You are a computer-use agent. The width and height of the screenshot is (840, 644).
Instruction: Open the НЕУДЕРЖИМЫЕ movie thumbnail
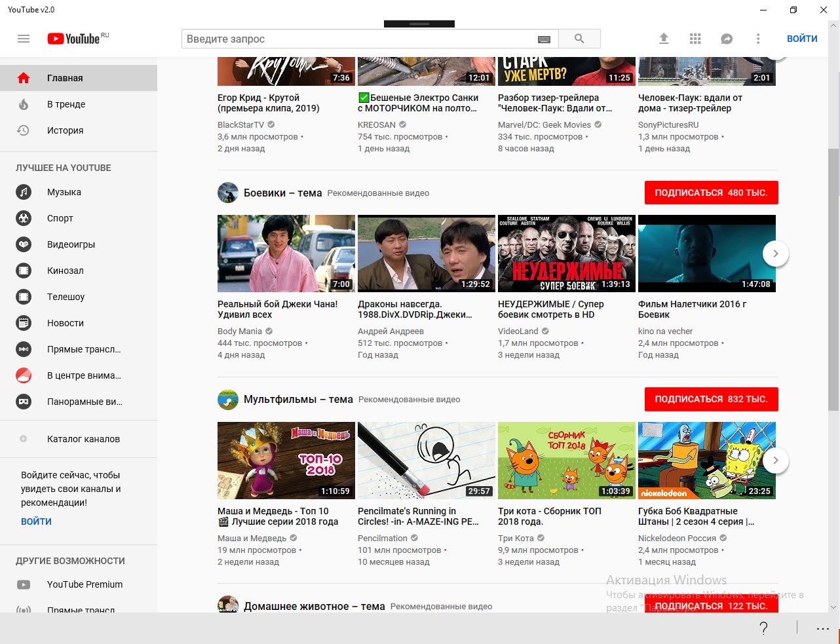(567, 254)
